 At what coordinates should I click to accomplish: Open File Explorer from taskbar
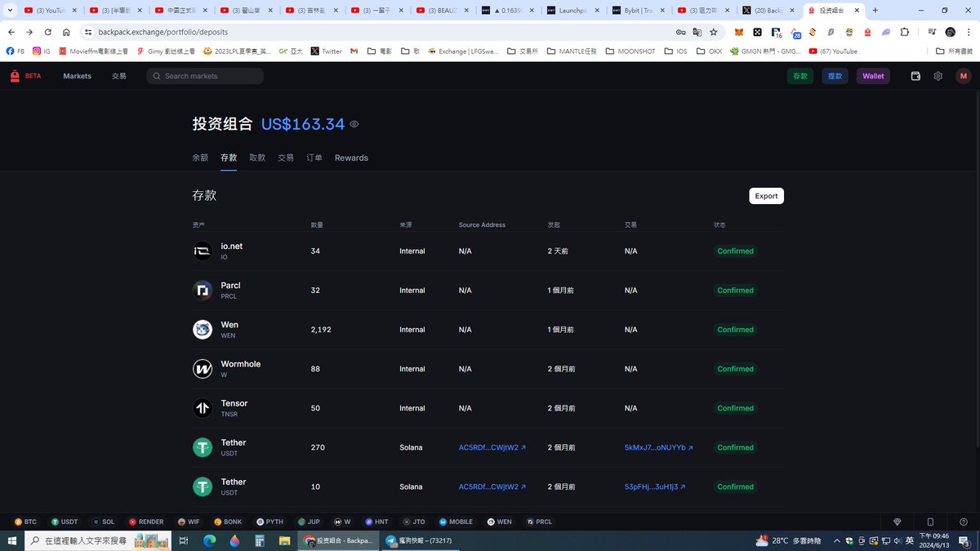point(285,540)
